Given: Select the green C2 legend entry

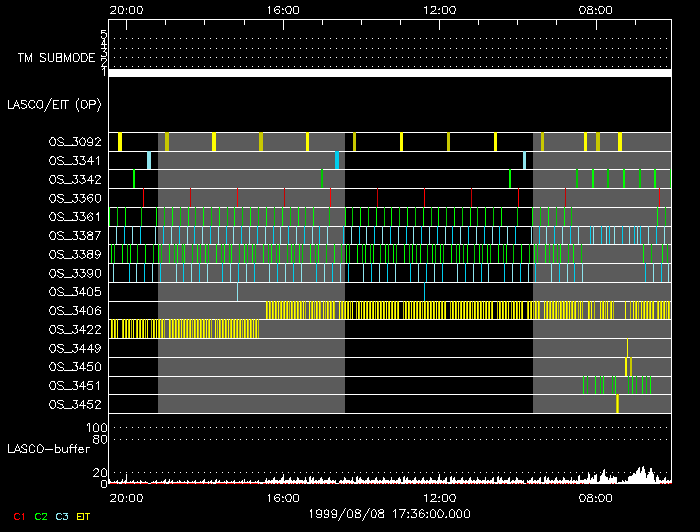Looking at the screenshot, I should pos(41,516).
